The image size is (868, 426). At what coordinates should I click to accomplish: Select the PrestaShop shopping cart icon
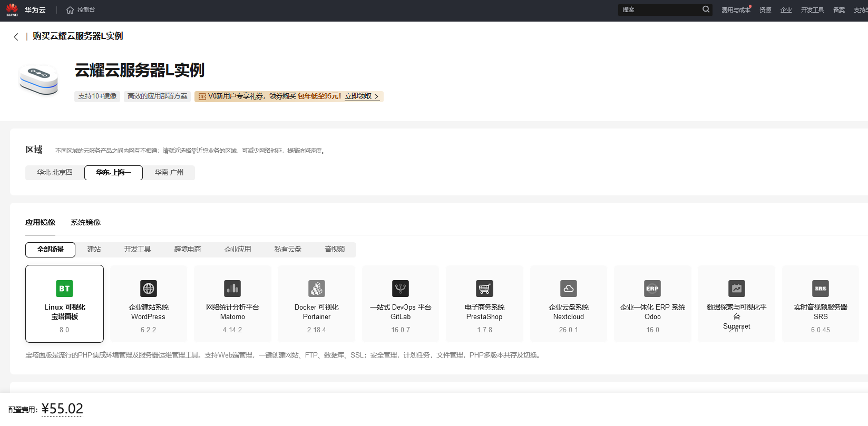[484, 289]
